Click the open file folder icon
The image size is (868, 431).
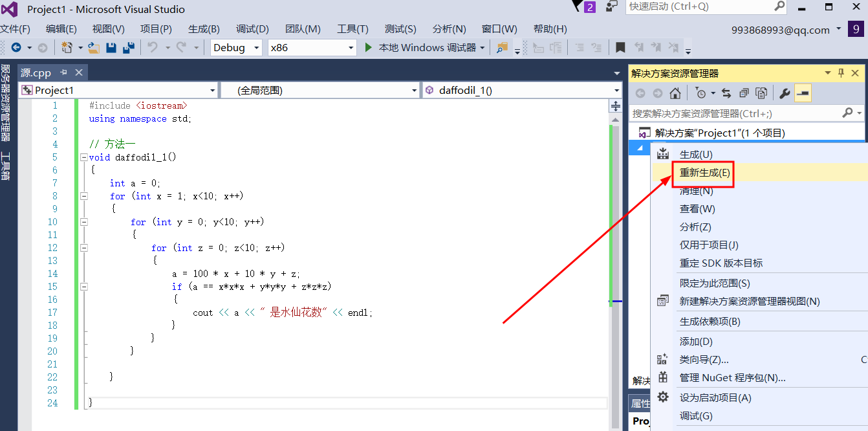94,47
